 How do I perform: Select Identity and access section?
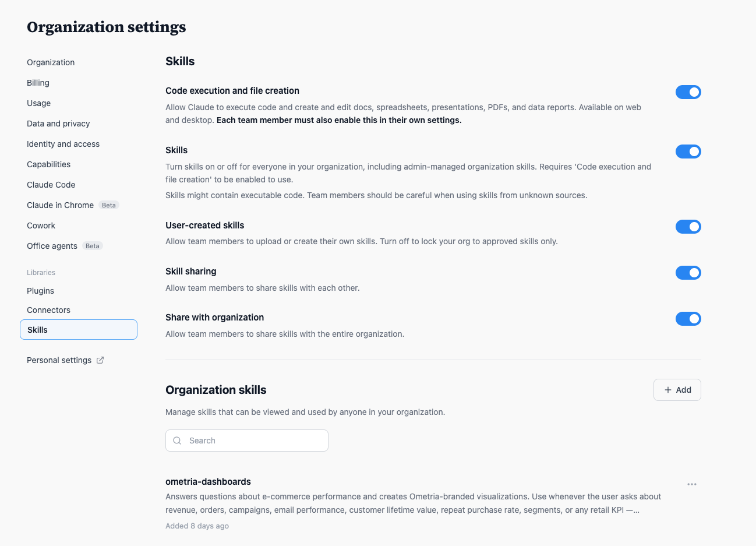tap(63, 144)
